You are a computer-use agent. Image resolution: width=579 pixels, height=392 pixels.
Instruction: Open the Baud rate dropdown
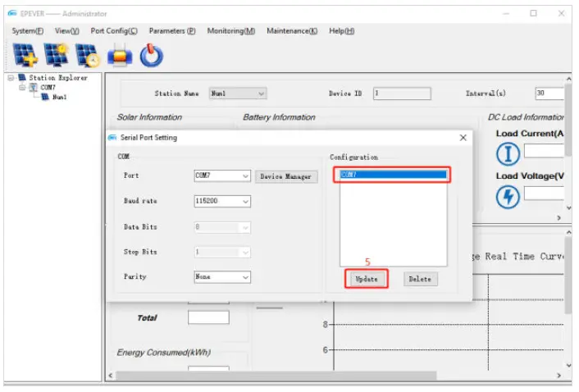pyautogui.click(x=246, y=202)
